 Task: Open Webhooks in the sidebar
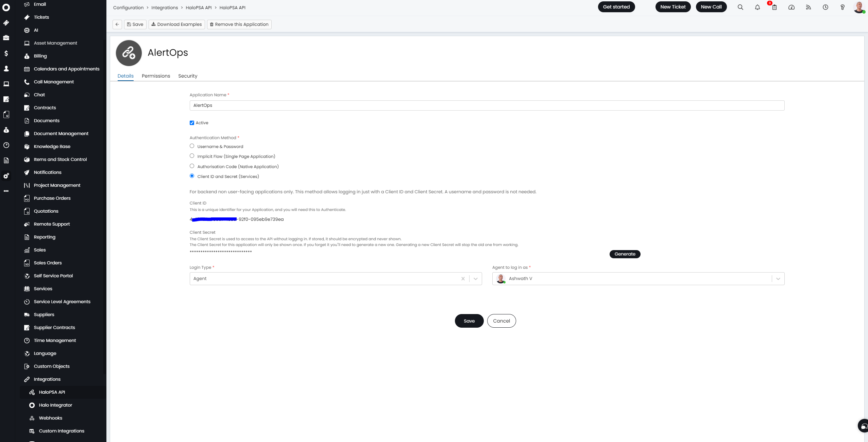50,418
